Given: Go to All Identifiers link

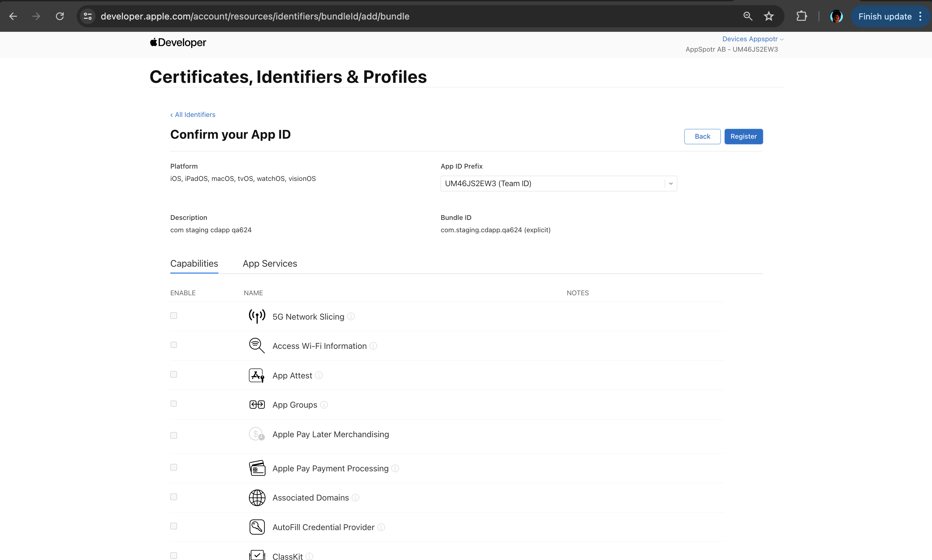Looking at the screenshot, I should click(x=192, y=115).
